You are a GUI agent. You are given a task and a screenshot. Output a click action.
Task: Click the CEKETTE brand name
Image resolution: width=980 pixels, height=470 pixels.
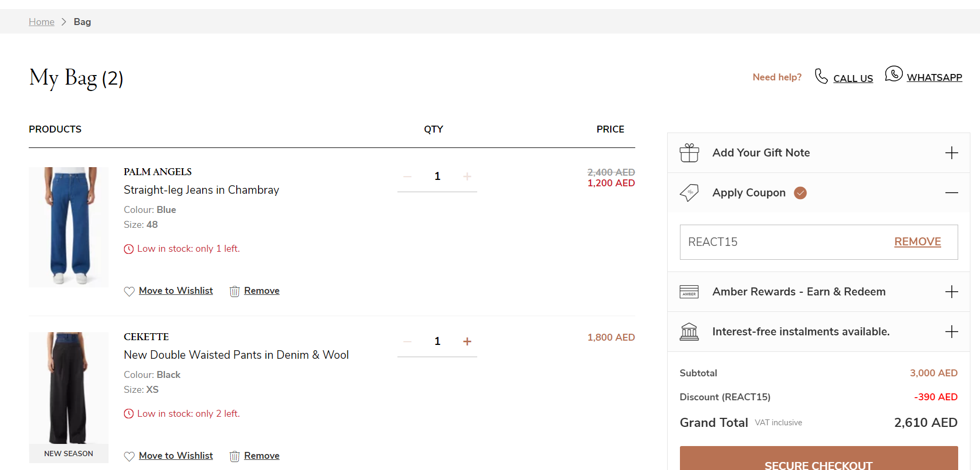tap(146, 337)
